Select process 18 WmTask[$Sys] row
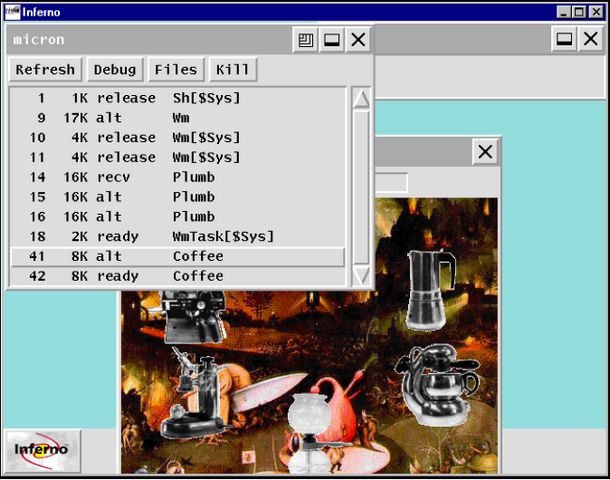Viewport: 610px width, 480px height. 177,236
